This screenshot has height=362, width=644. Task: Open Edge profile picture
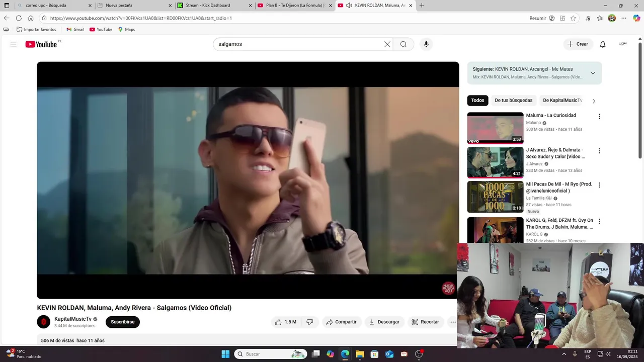tap(612, 18)
